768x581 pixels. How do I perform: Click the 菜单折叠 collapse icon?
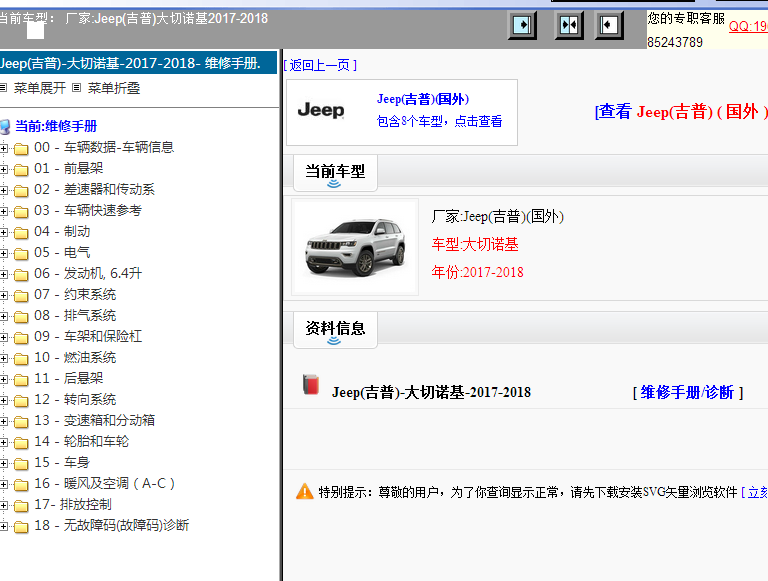coord(76,88)
